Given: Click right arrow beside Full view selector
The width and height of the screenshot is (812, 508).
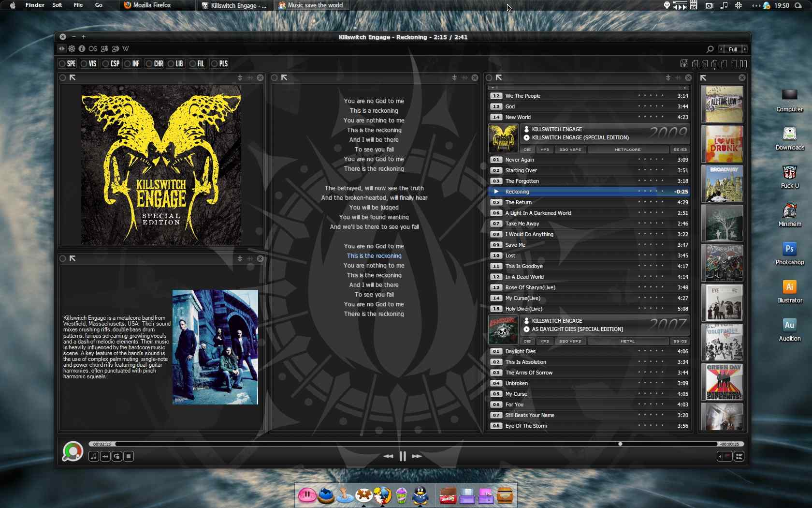Looking at the screenshot, I should 745,49.
